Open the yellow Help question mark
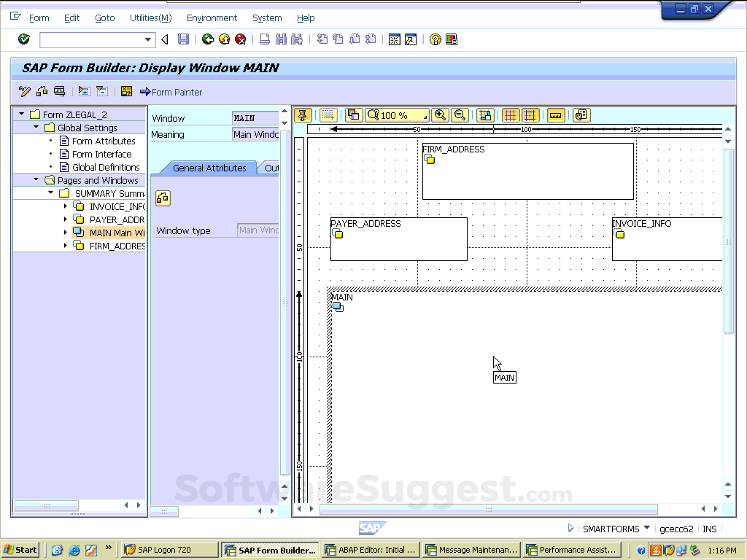747x560 pixels. [436, 39]
